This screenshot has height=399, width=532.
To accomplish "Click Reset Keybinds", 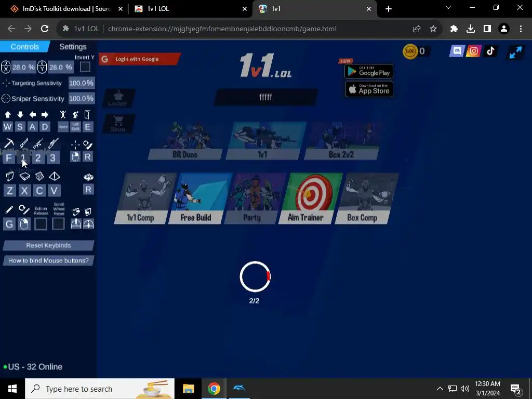I will pyautogui.click(x=48, y=245).
